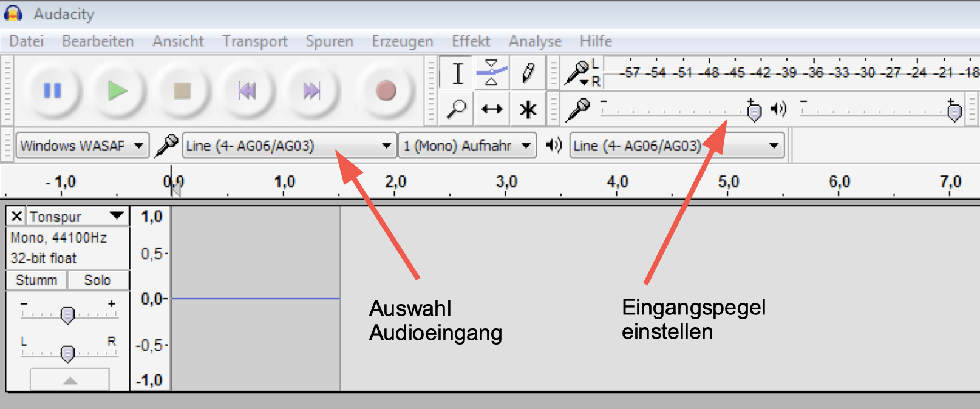Click the track pan L/R slider handle
This screenshot has width=980, height=409.
pos(67,353)
